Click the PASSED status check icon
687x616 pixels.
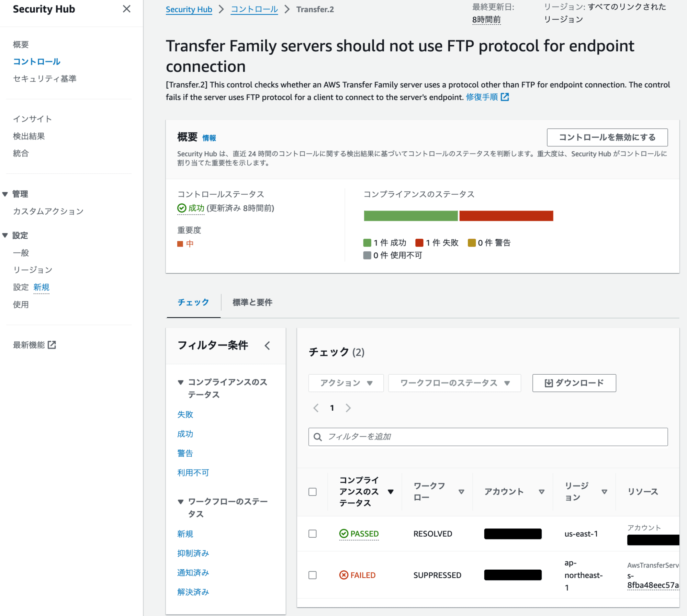pyautogui.click(x=344, y=534)
